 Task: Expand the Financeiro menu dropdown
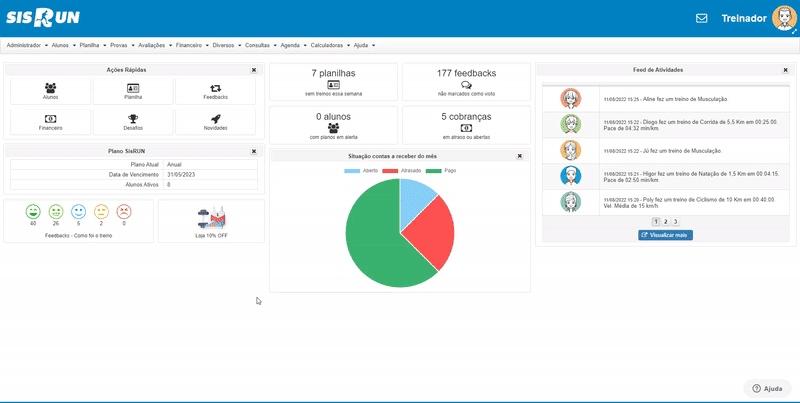pyautogui.click(x=192, y=45)
